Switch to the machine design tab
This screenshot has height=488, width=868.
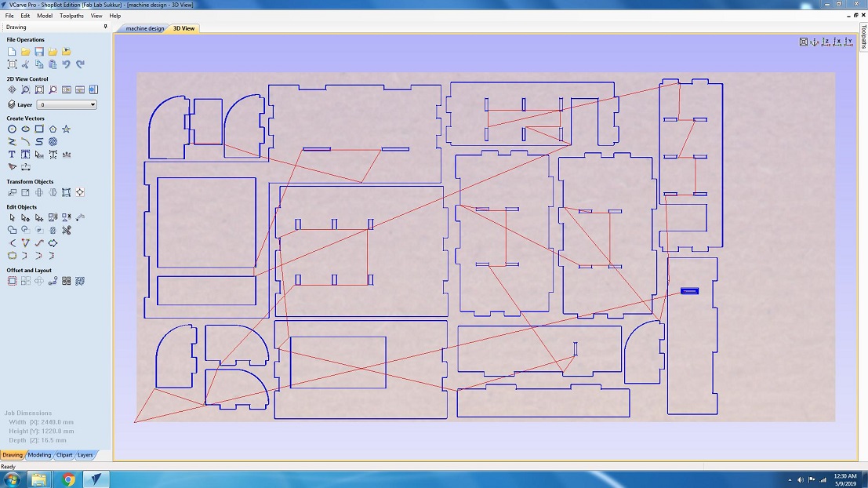[x=144, y=28]
